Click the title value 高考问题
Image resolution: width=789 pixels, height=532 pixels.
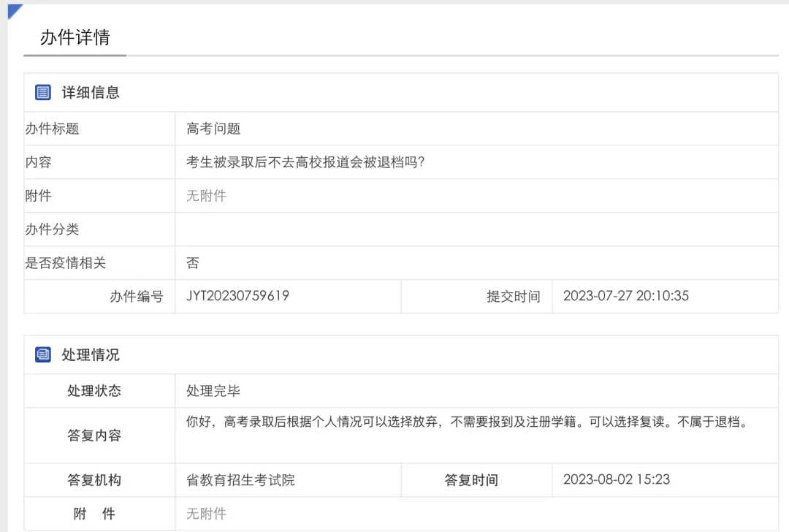213,129
